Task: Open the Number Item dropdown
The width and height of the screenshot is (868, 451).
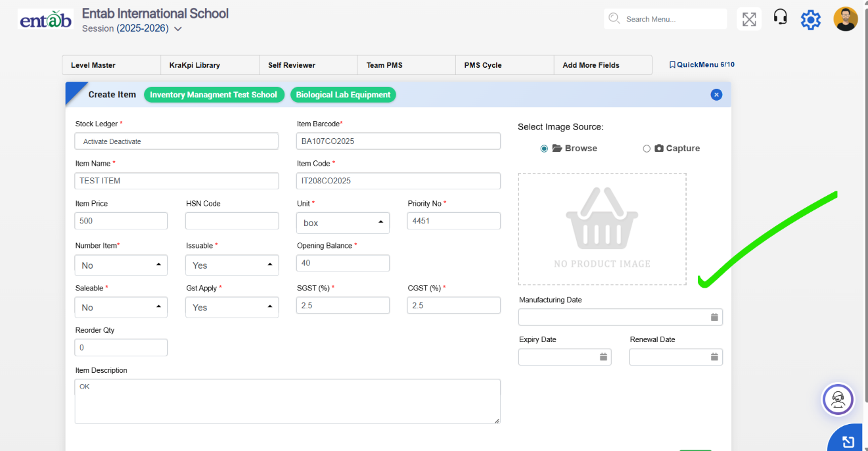Action: click(121, 265)
